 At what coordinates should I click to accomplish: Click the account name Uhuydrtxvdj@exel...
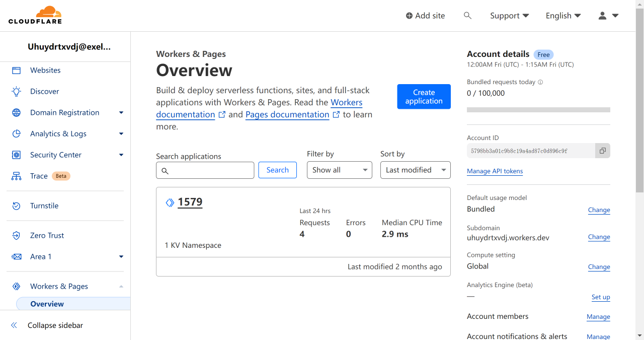click(69, 47)
